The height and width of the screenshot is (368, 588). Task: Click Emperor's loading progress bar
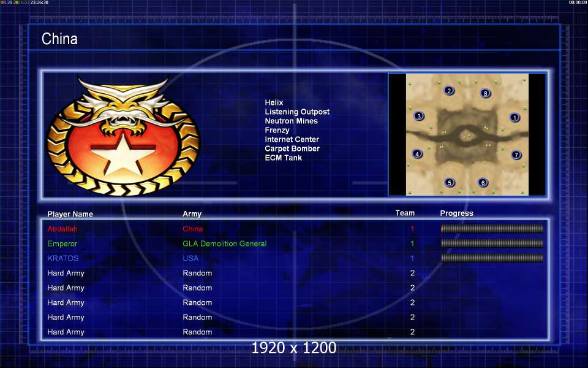coord(492,243)
